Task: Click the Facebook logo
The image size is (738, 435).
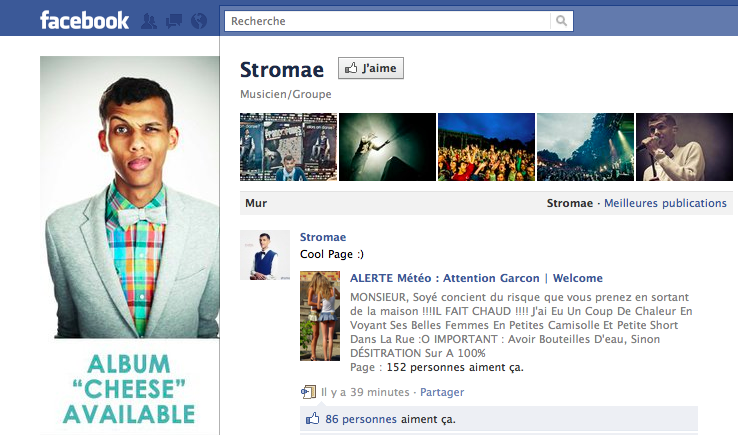Action: pyautogui.click(x=84, y=21)
